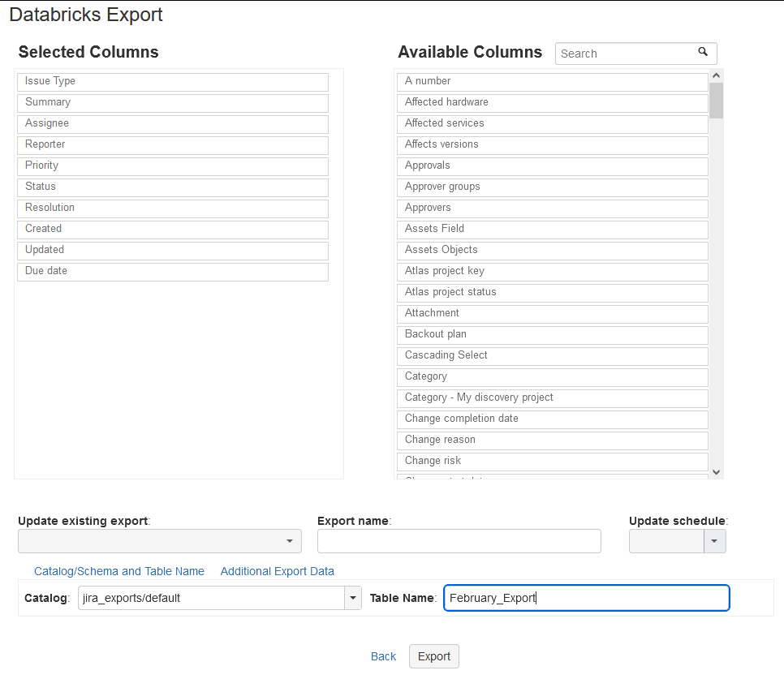Click the Export button
The height and width of the screenshot is (679, 784).
coord(434,656)
